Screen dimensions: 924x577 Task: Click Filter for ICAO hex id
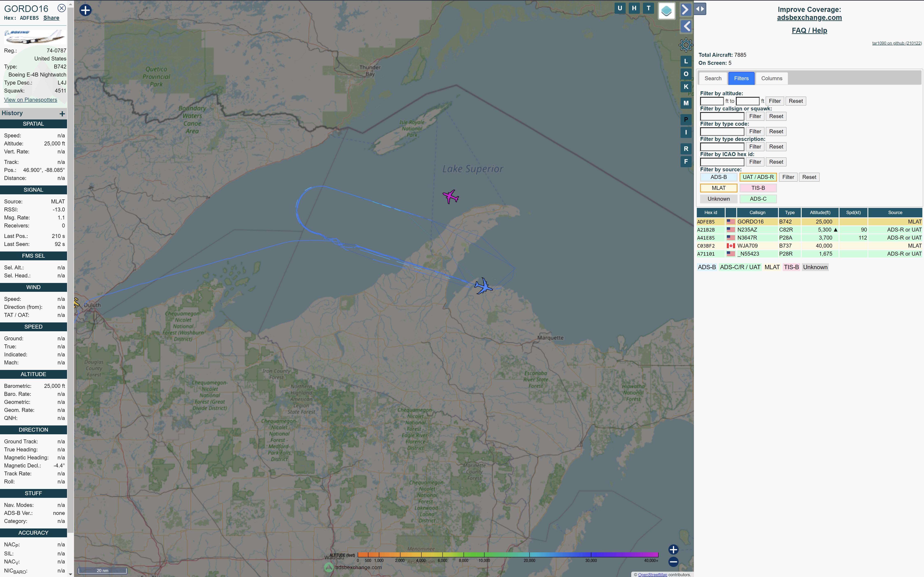755,162
